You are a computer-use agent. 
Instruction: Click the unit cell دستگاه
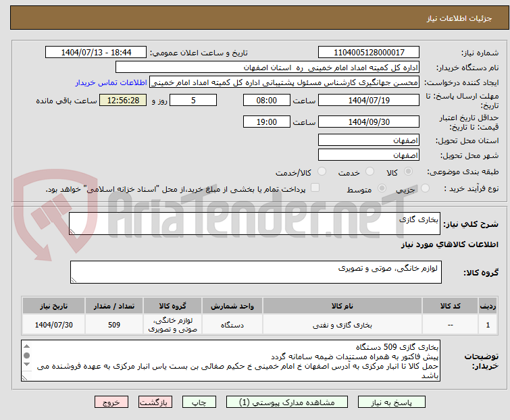232,325
